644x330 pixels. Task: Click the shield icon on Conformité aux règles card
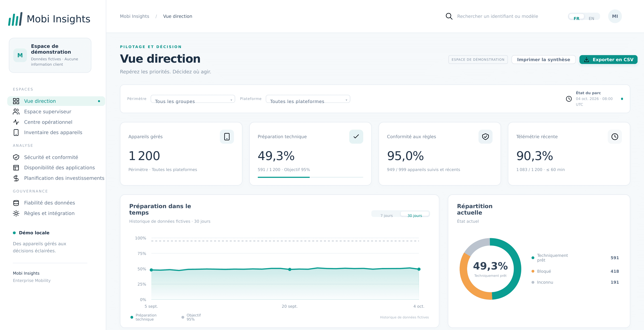485,137
